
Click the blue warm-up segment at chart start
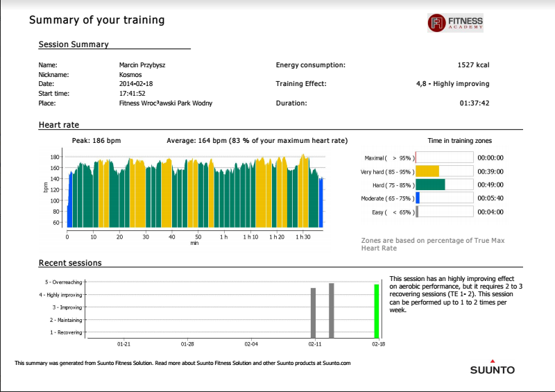pos(70,199)
